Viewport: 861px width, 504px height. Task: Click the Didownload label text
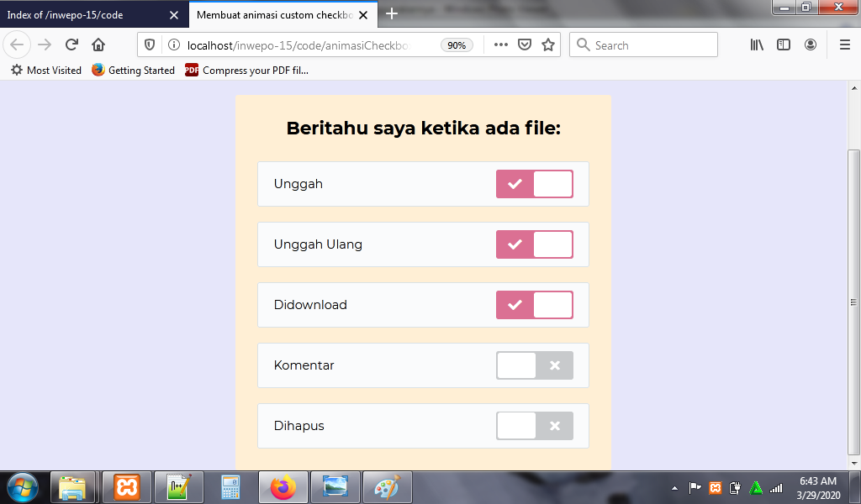[x=310, y=305]
